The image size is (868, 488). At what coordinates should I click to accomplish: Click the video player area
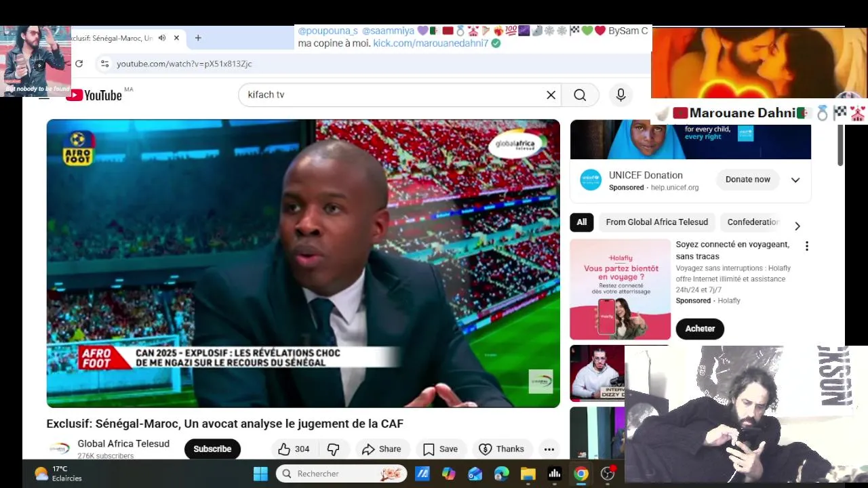tap(303, 263)
